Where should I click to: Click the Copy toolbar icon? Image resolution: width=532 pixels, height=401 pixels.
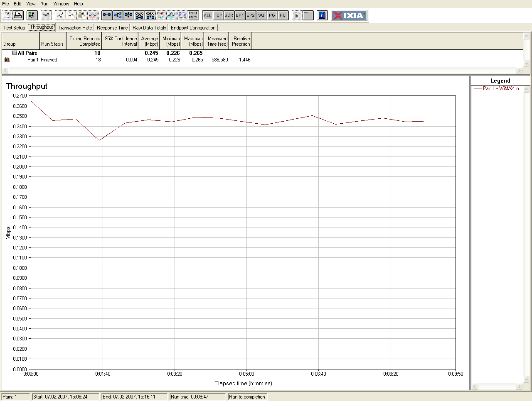pos(71,15)
